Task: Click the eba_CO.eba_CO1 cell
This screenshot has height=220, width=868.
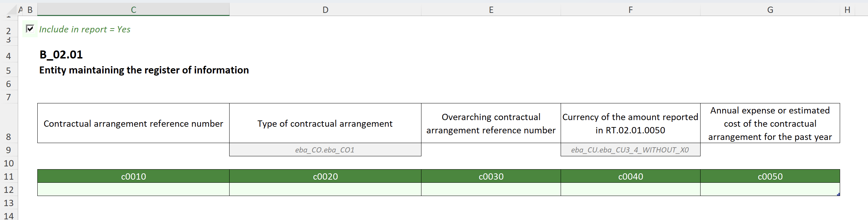Action: coord(325,150)
